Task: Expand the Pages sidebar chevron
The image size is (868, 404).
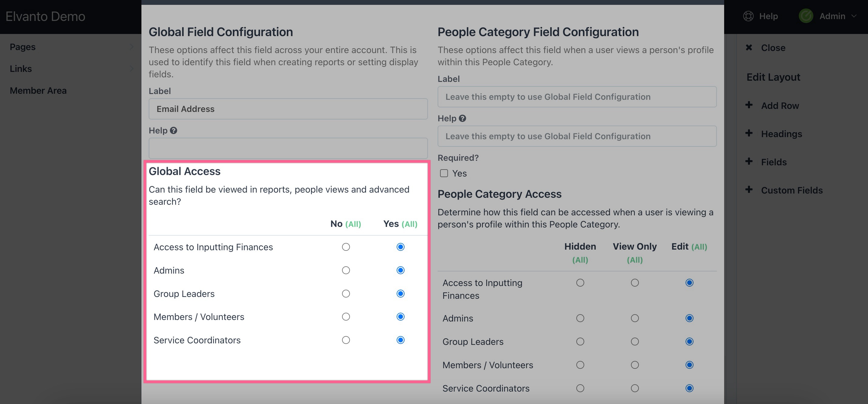Action: 131,47
